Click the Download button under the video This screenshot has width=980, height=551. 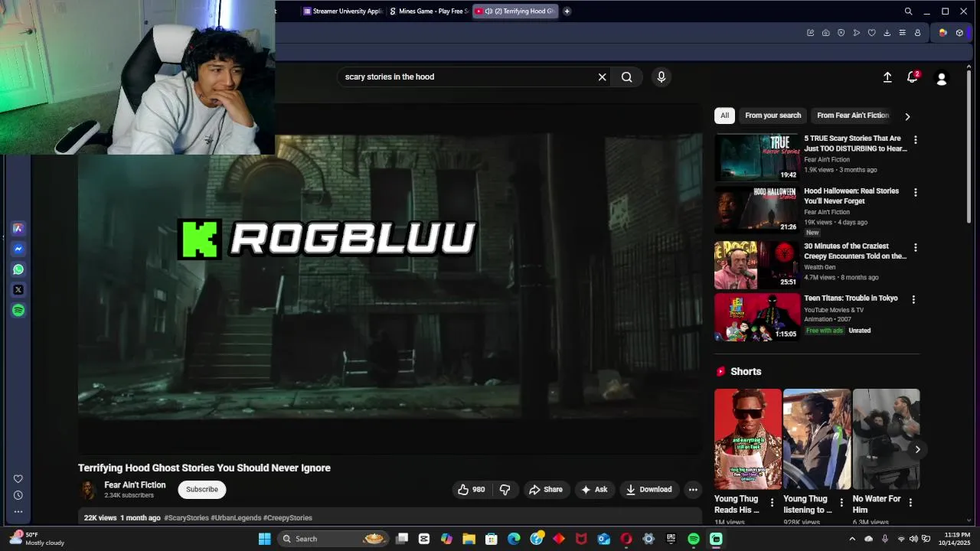coord(648,490)
